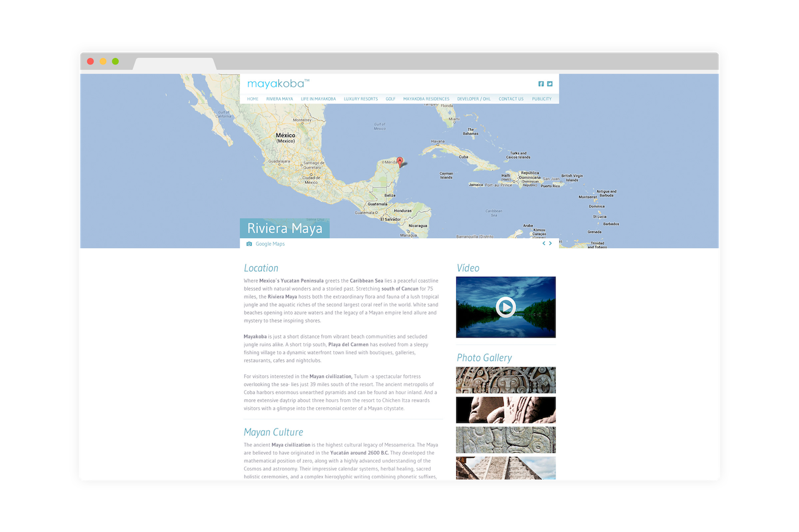Click the mayakoba logo
The height and width of the screenshot is (532, 799).
[278, 84]
